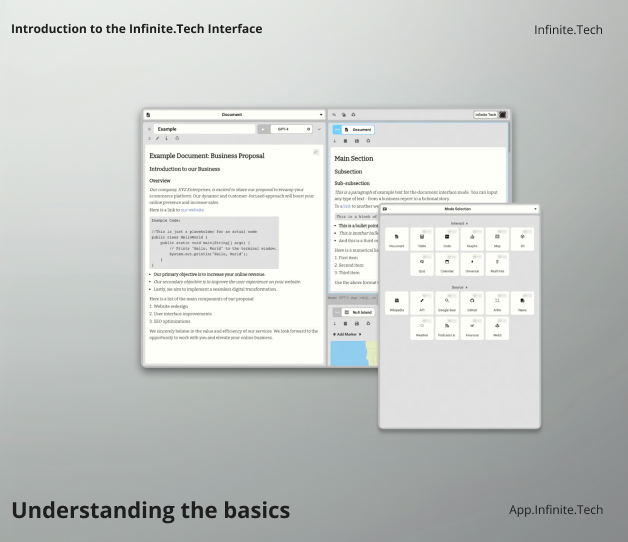Image resolution: width=628 pixels, height=542 pixels.
Task: Click the grey ellipsis button beside Null Island
Action: click(337, 312)
